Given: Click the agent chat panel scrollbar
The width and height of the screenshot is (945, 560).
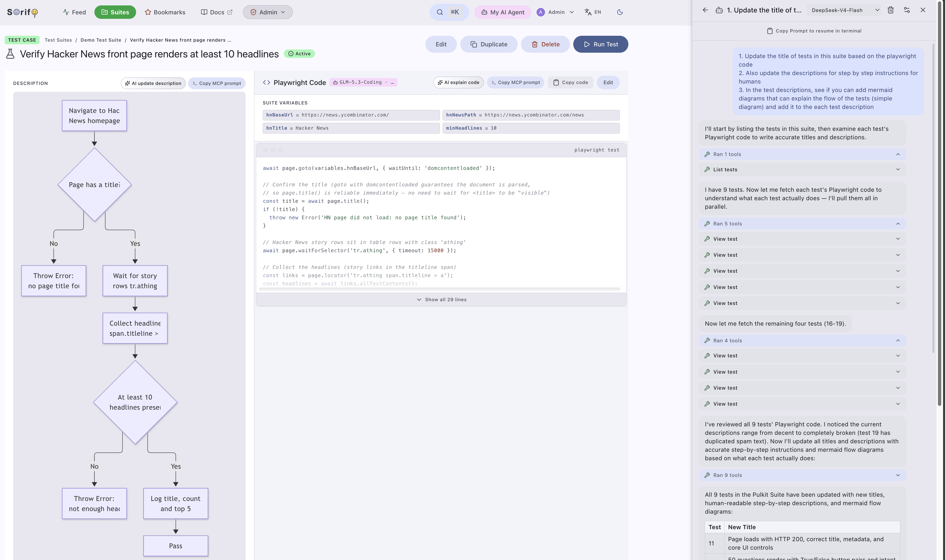Looking at the screenshot, I should click(933, 198).
